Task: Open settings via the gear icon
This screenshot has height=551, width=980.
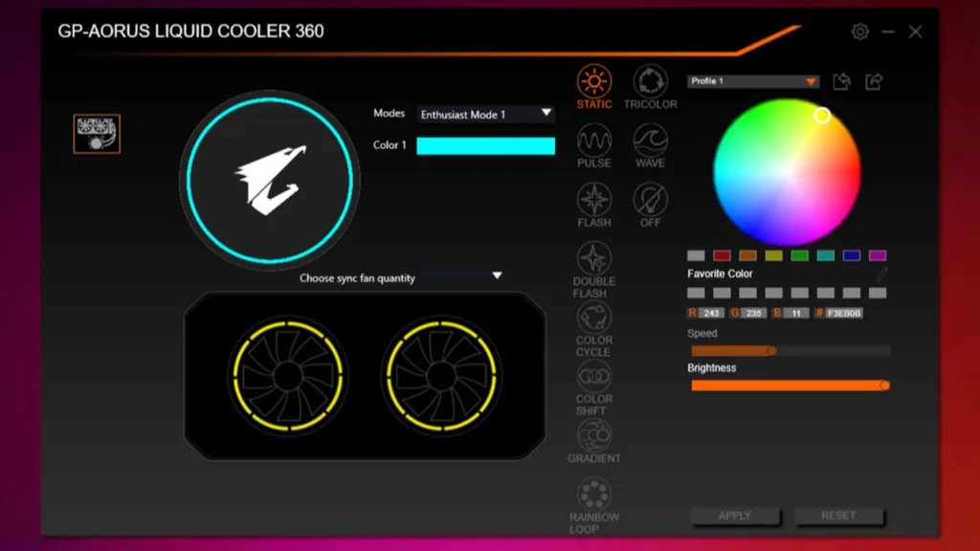Action: pos(860,32)
